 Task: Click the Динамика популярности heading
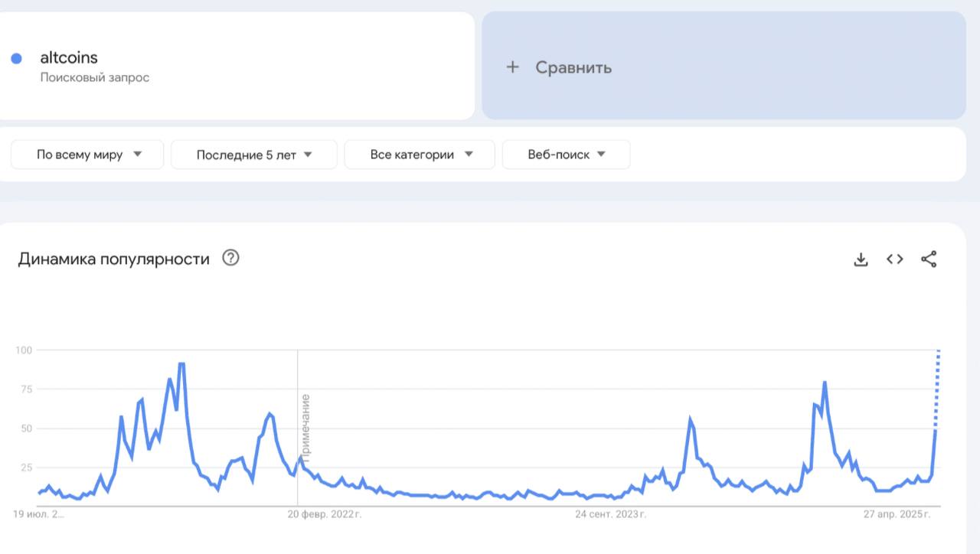[113, 259]
